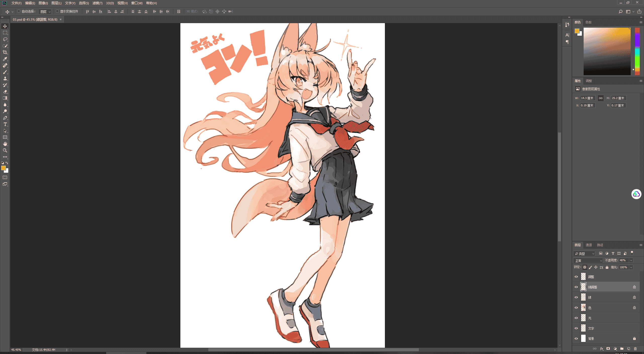Image resolution: width=644 pixels, height=354 pixels.
Task: Click the foreground color swatch in toolbox
Action: [4, 168]
